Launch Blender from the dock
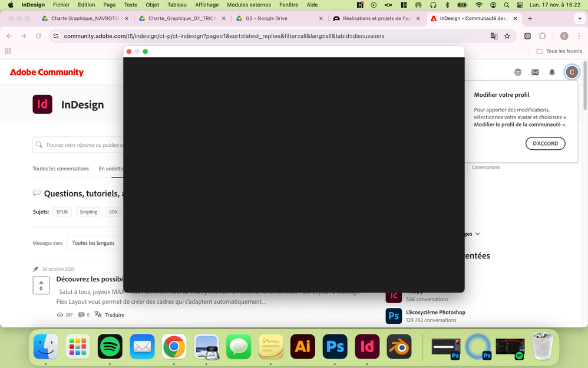This screenshot has width=588, height=368. [399, 346]
